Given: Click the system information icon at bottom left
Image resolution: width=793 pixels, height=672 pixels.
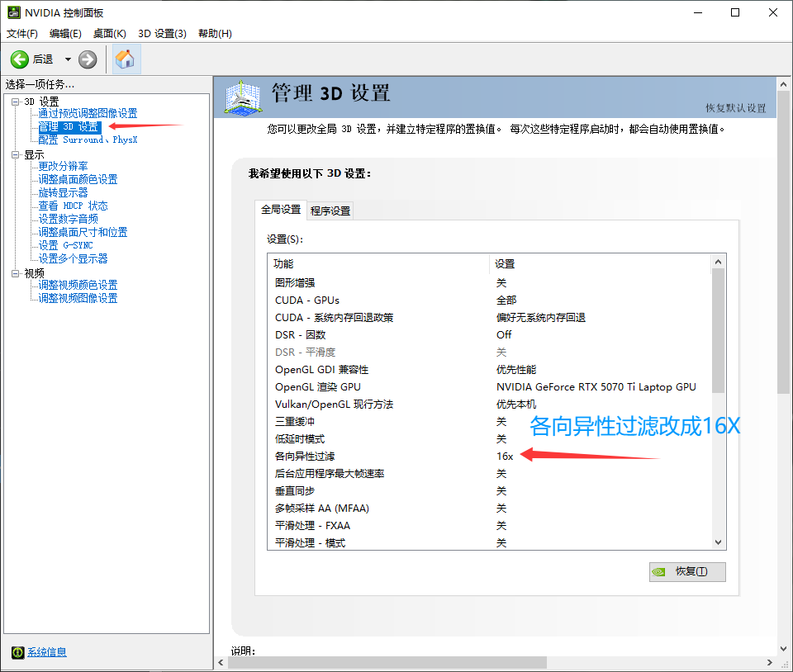Looking at the screenshot, I should tap(17, 652).
